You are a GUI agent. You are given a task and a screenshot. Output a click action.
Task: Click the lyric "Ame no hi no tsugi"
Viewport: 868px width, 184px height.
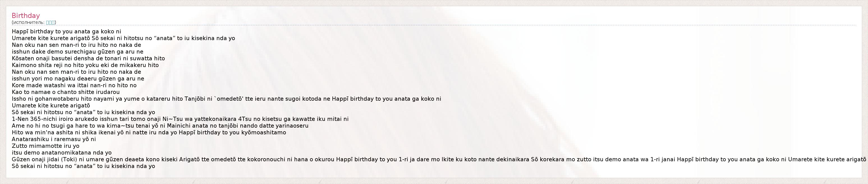pyautogui.click(x=160, y=126)
